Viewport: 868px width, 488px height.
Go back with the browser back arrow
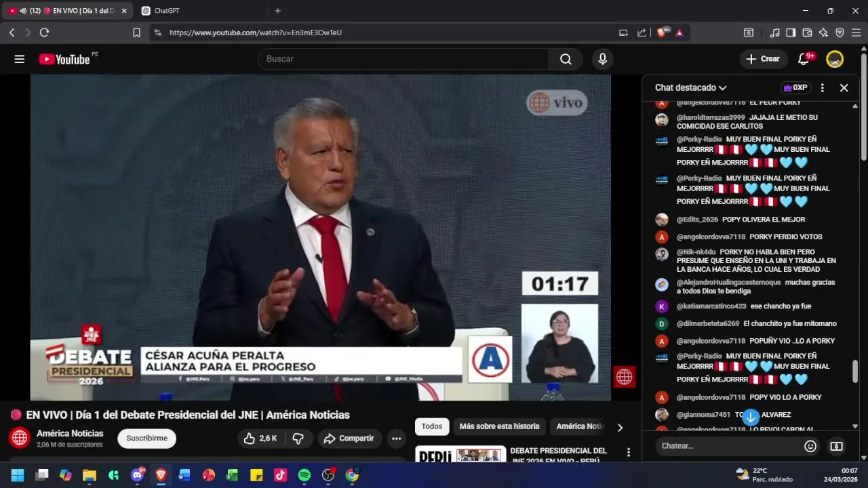12,32
